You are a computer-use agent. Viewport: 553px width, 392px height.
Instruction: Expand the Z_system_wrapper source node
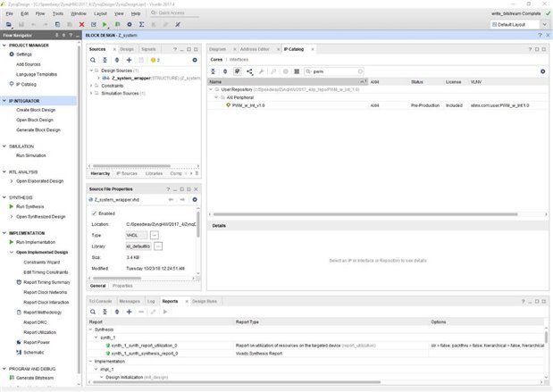[x=97, y=78]
